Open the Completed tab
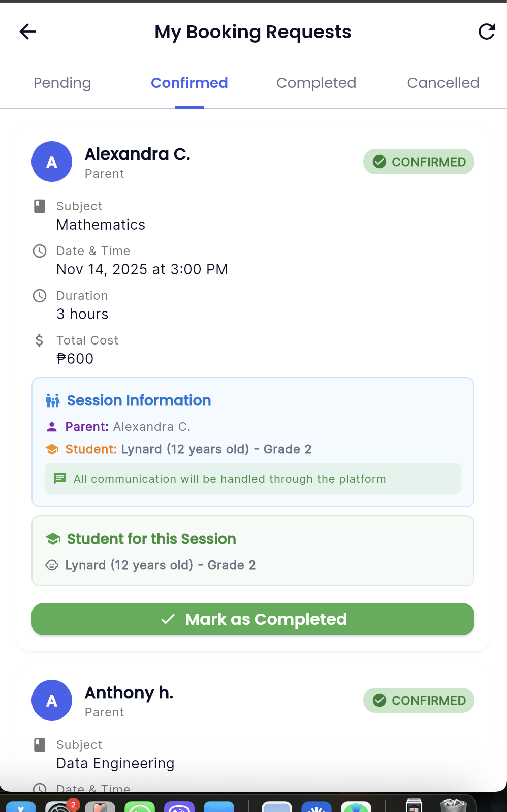Image resolution: width=507 pixels, height=812 pixels. [316, 83]
